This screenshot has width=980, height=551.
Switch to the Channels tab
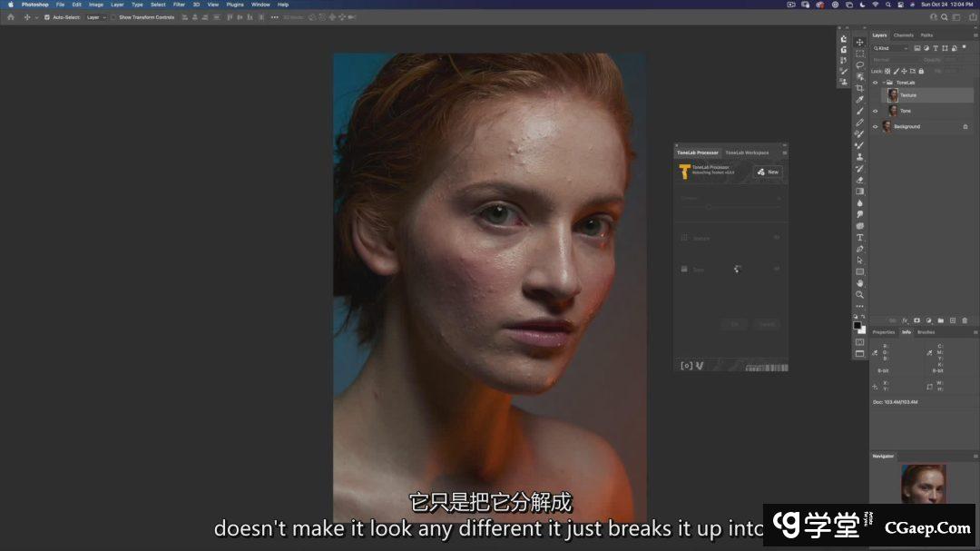tap(903, 35)
